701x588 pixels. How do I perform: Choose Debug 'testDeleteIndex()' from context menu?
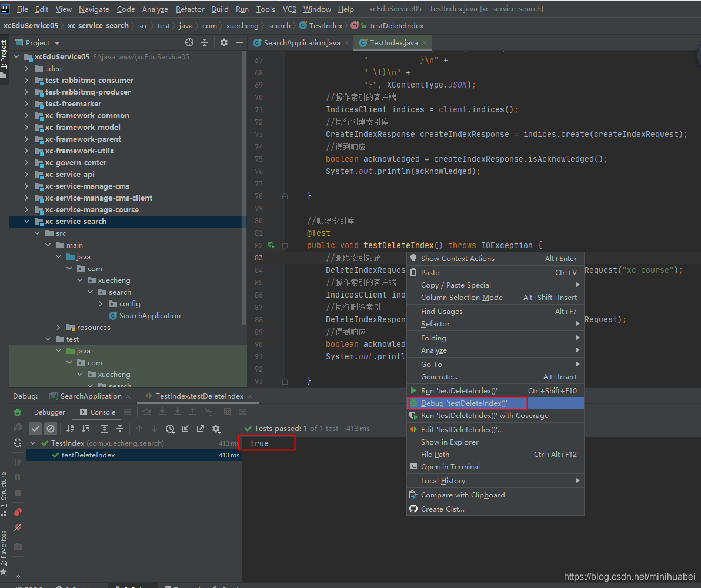(495, 403)
